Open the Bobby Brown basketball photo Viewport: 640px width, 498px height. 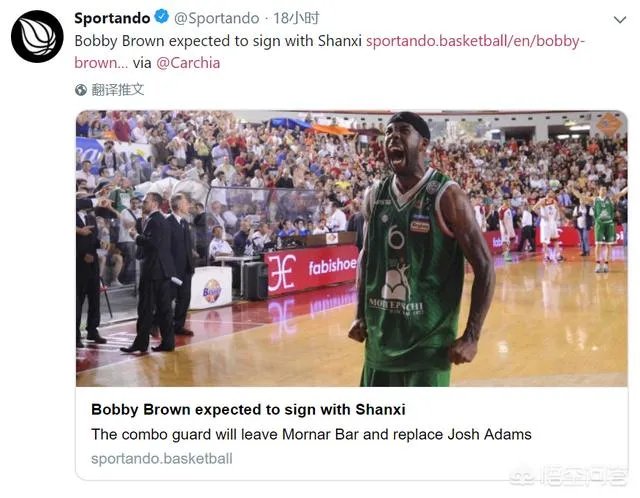[x=351, y=248]
